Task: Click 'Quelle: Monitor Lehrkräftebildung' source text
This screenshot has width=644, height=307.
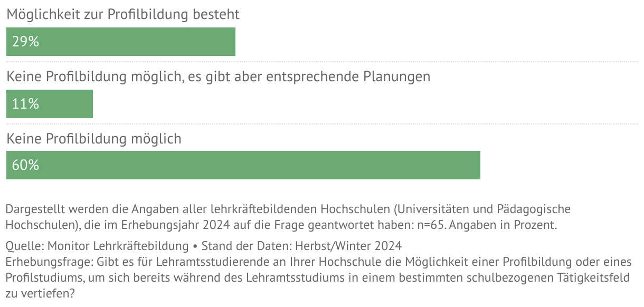Action: (x=97, y=246)
